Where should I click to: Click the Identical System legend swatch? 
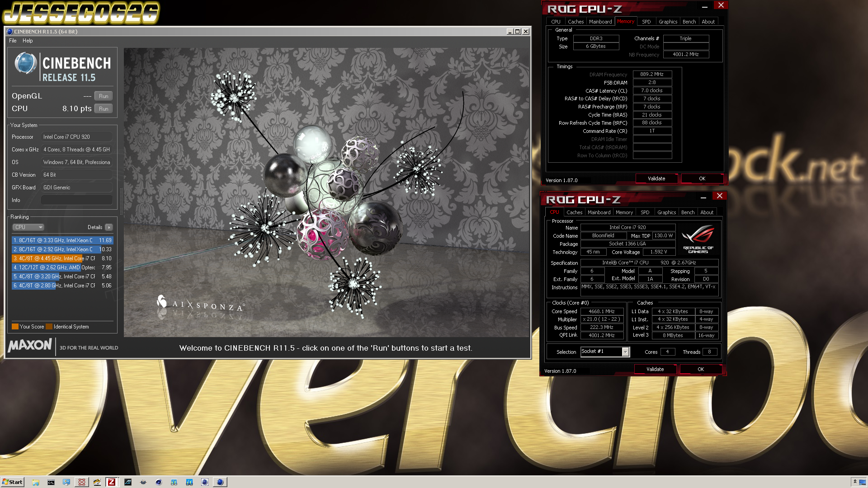pyautogui.click(x=49, y=327)
